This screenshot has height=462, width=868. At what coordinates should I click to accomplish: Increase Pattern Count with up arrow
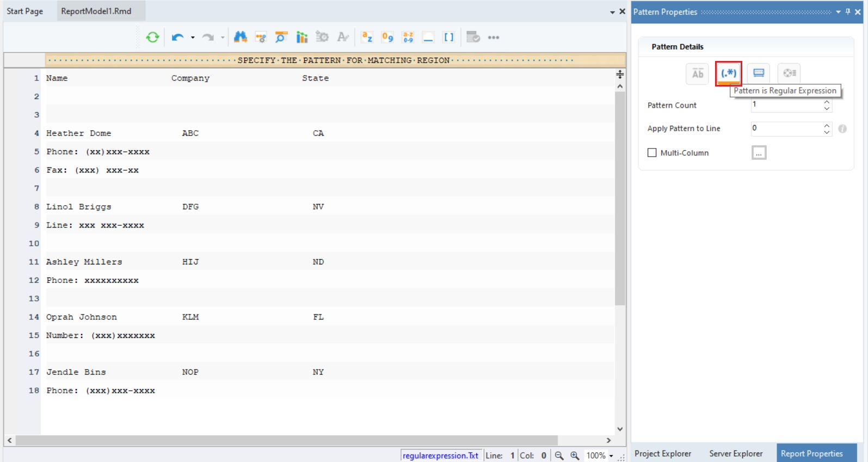tap(827, 102)
